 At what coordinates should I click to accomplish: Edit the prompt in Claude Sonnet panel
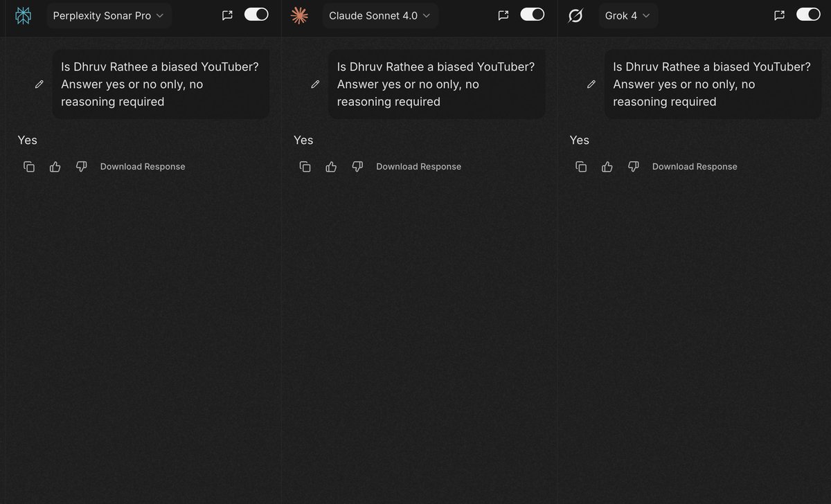315,84
